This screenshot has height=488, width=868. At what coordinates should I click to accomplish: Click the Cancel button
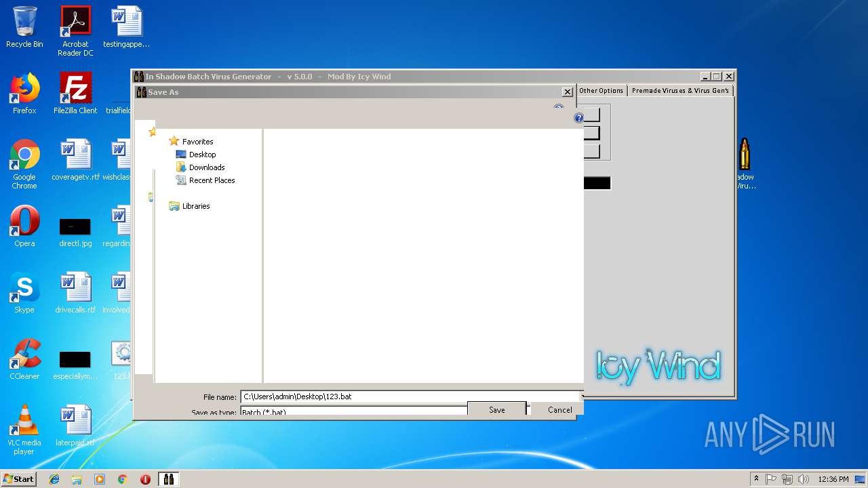559,409
